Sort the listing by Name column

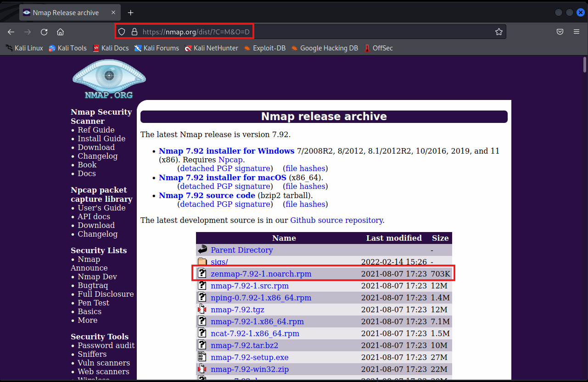(284, 238)
